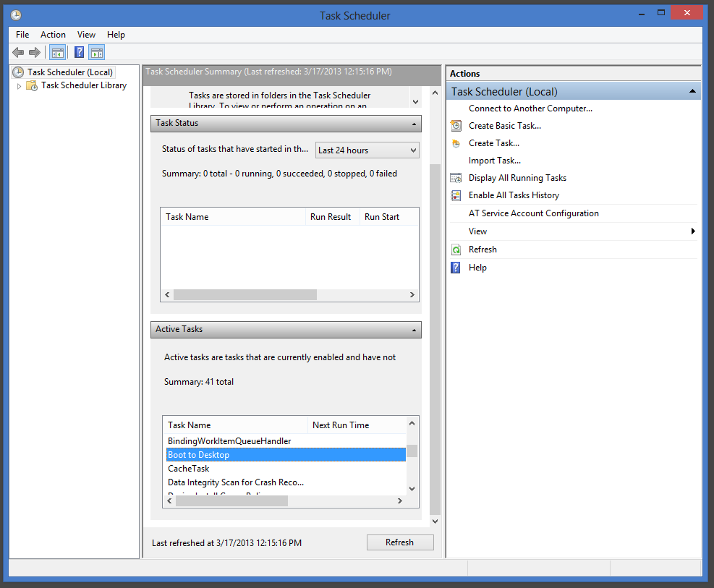Click the Task Status list horizontal scrollbar thumb
This screenshot has width=714, height=588.
[x=245, y=295]
